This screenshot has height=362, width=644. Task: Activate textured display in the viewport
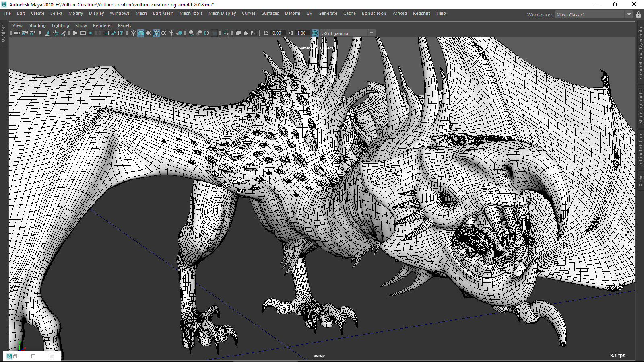click(156, 33)
